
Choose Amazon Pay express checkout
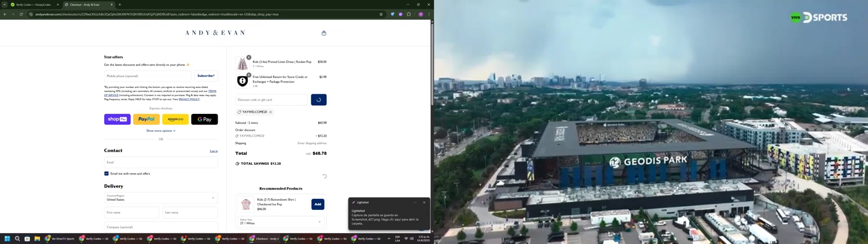pyautogui.click(x=175, y=119)
